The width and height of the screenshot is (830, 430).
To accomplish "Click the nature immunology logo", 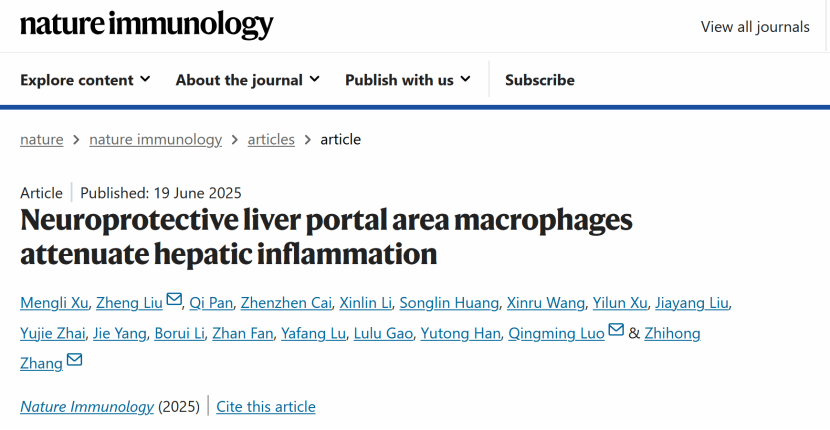I will tap(146, 25).
